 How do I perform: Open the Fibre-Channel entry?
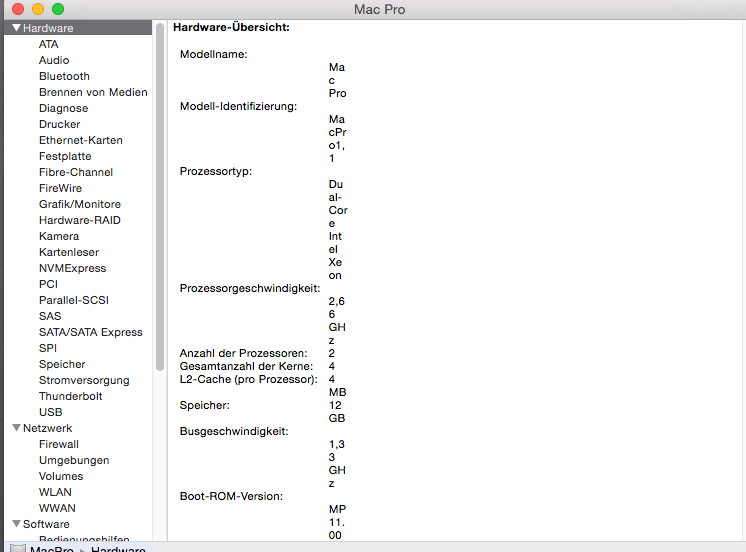76,172
